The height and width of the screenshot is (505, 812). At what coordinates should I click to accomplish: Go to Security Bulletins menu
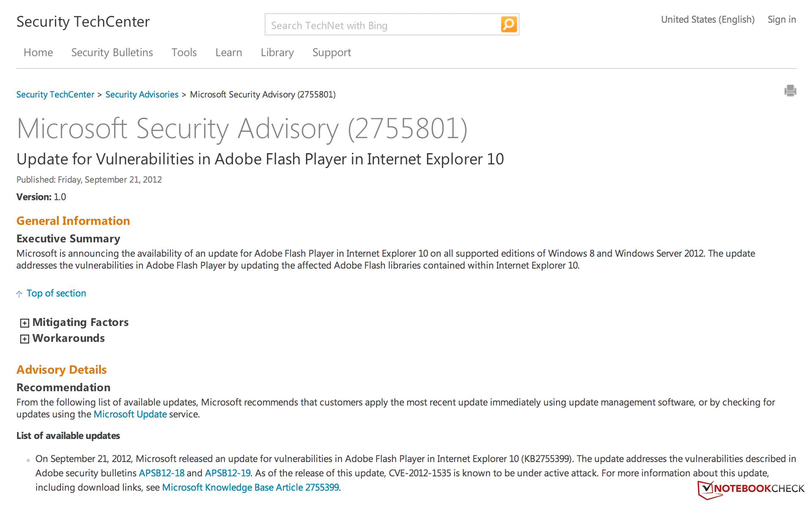pos(112,52)
